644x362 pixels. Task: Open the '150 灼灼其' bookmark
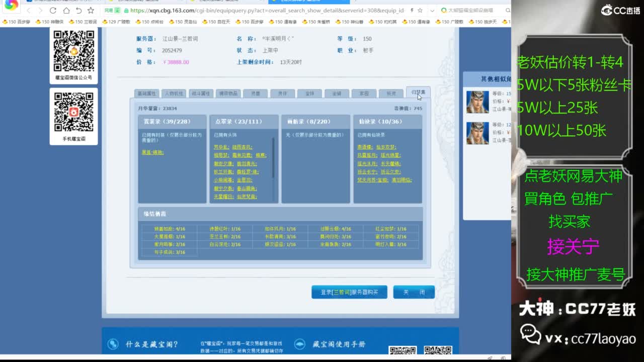point(382,22)
